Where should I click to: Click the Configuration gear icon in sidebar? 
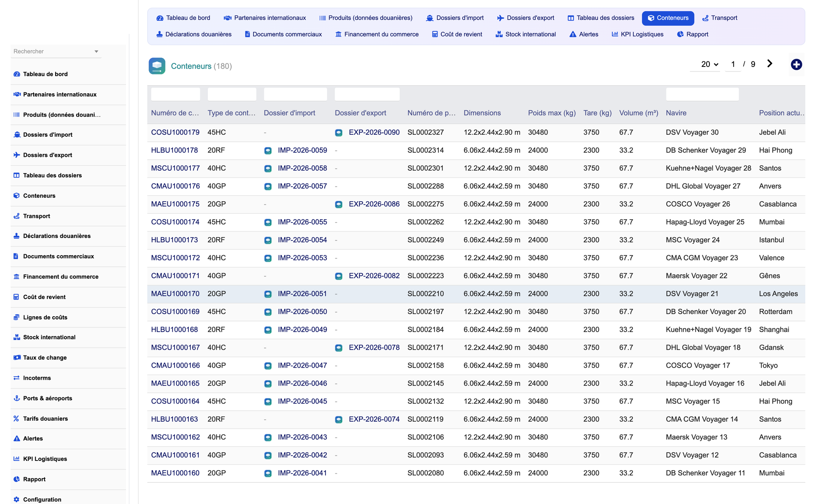(x=17, y=499)
